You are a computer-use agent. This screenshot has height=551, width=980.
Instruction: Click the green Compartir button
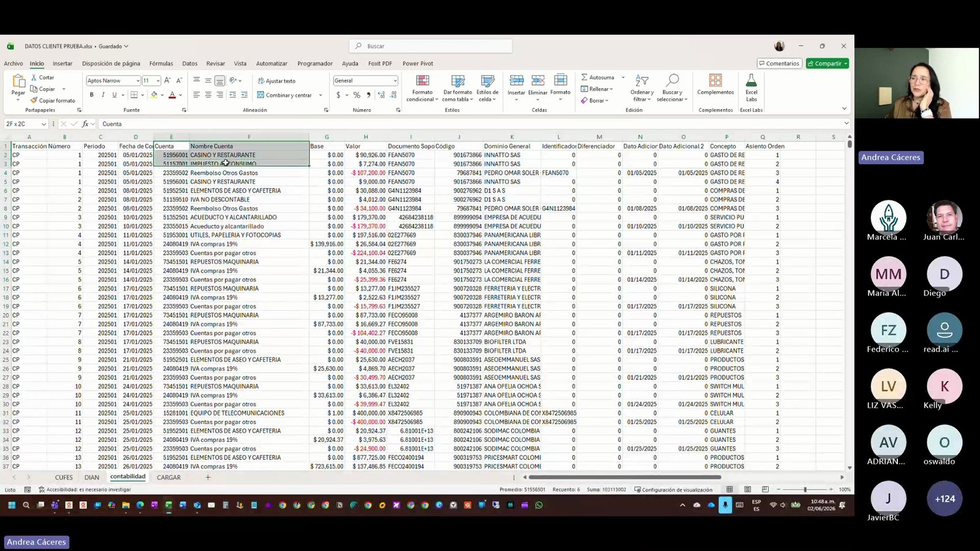tap(827, 63)
